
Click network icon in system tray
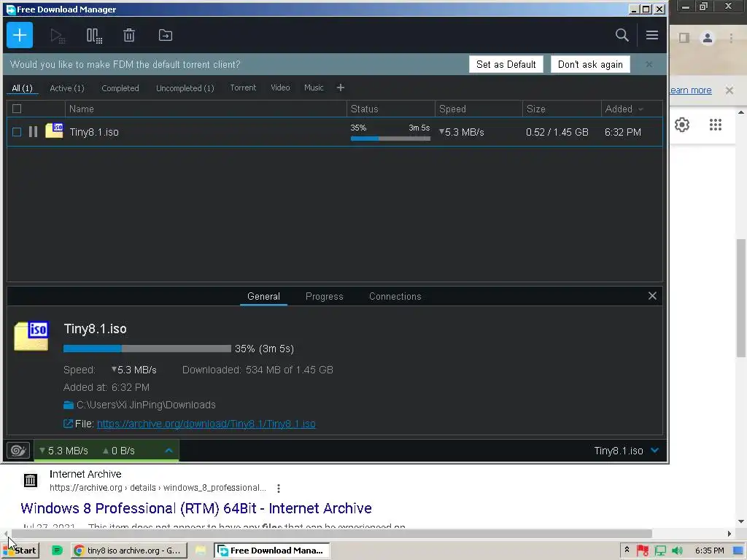click(x=659, y=551)
